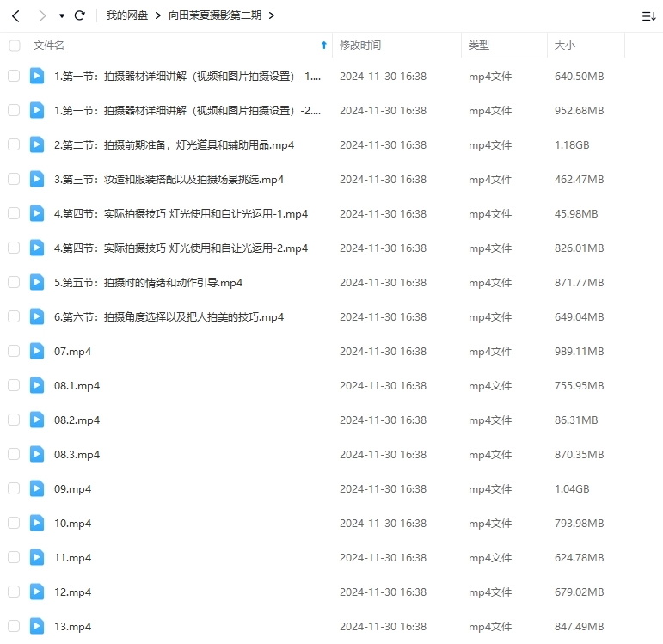Select checkbox for 952.68MB first-section video
The height and width of the screenshot is (644, 663).
tap(14, 110)
